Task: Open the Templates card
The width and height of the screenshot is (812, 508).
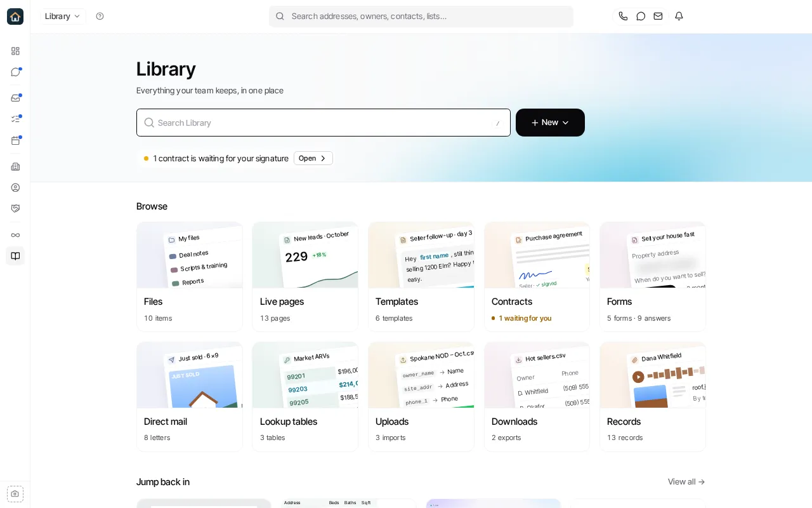Action: [x=421, y=277]
